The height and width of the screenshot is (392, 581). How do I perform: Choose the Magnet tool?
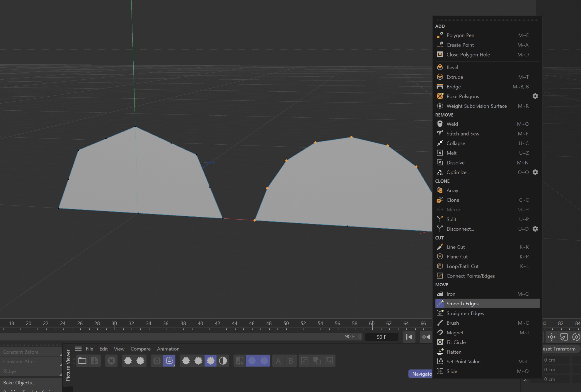(x=487, y=333)
